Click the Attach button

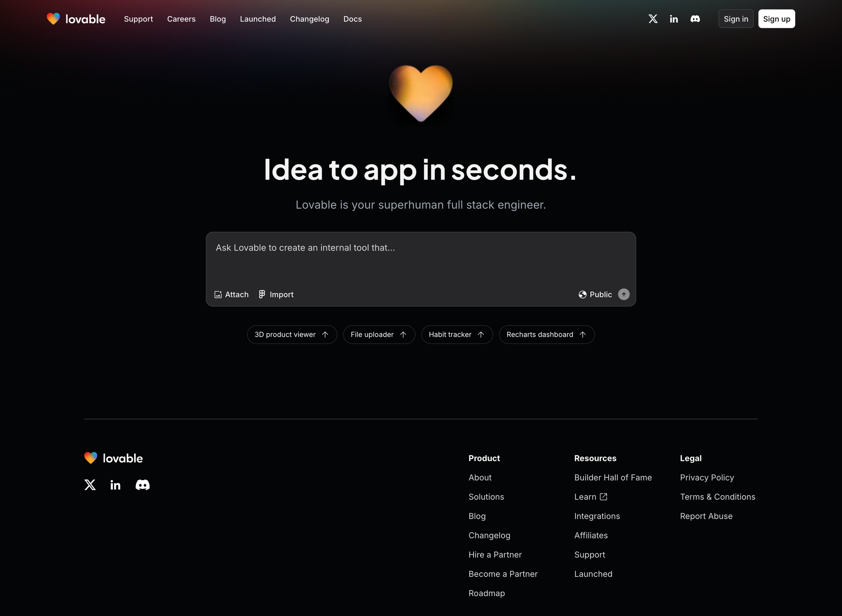232,295
